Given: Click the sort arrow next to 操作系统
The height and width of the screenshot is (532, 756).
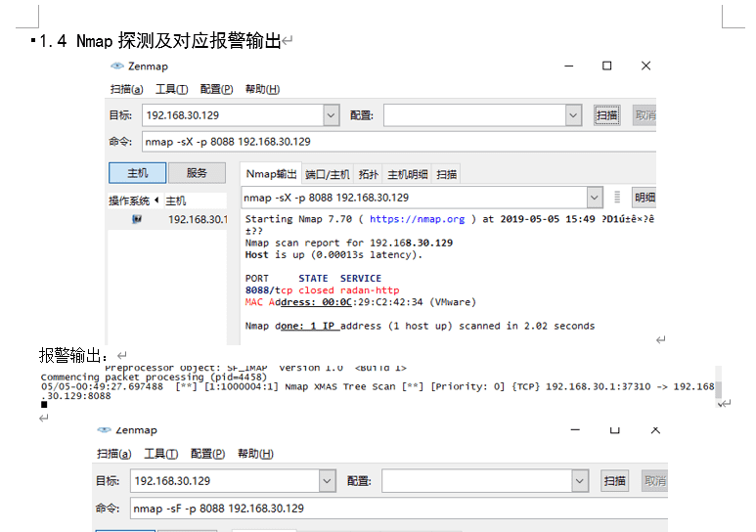Looking at the screenshot, I should [156, 200].
